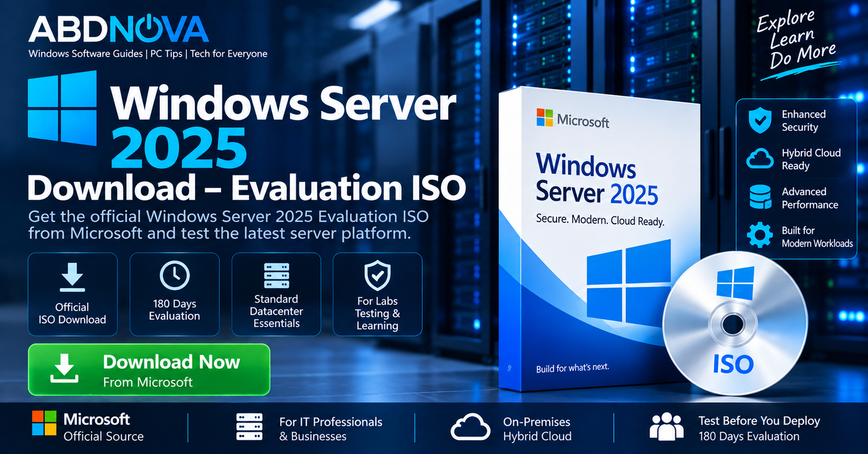868x454 pixels.
Task: Click the Microsoft four-color logo in the bottom bar
Action: 44,423
